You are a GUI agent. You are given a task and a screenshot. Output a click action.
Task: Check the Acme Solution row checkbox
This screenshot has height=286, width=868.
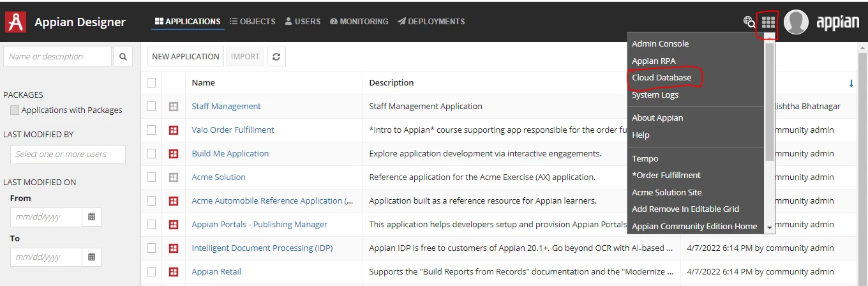coord(151,177)
